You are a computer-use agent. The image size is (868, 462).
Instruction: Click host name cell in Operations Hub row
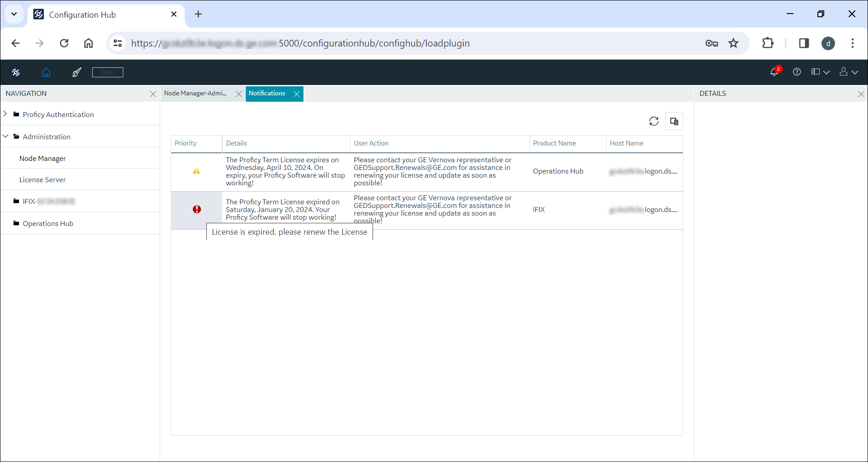(644, 171)
